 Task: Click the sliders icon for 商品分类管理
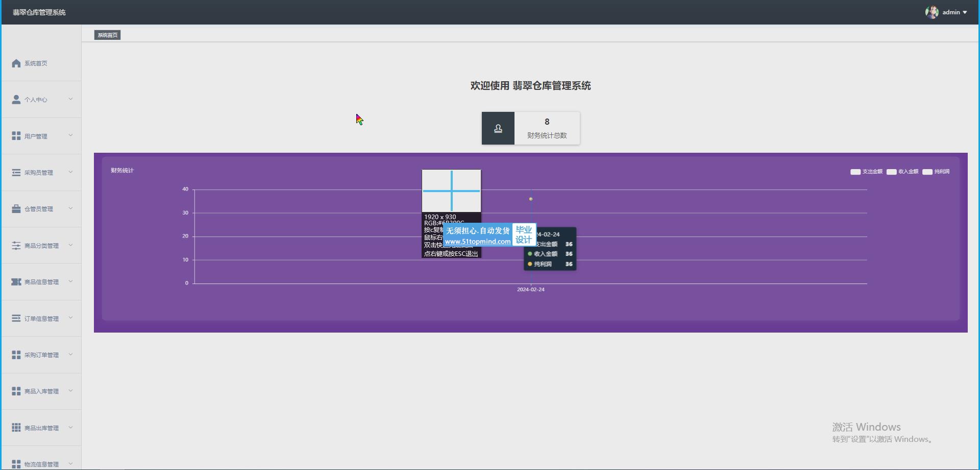(x=16, y=246)
